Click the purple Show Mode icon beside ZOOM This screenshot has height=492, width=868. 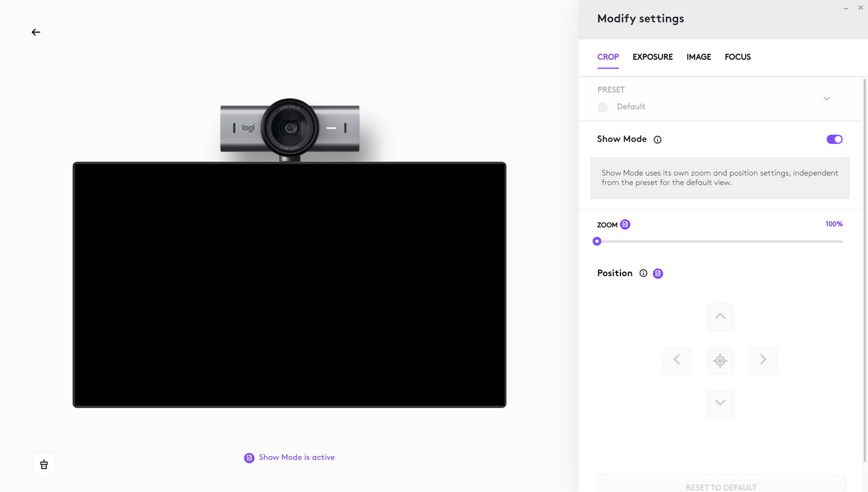(x=625, y=225)
